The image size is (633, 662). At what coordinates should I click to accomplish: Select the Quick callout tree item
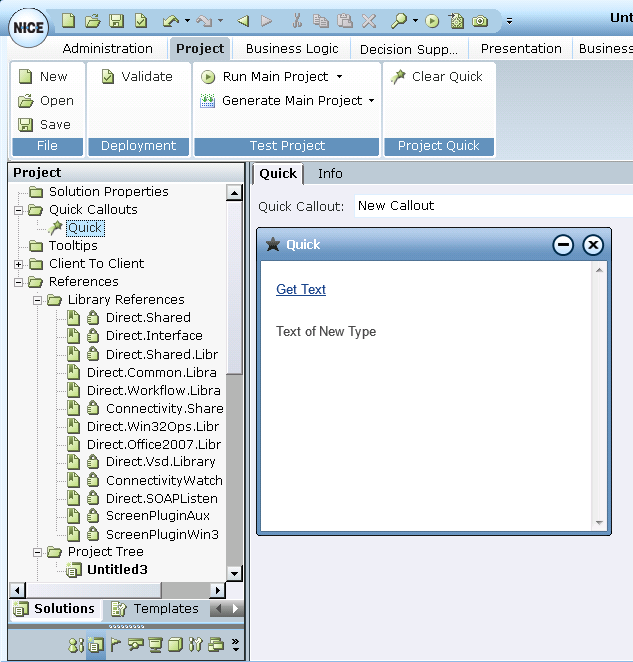pyautogui.click(x=85, y=228)
